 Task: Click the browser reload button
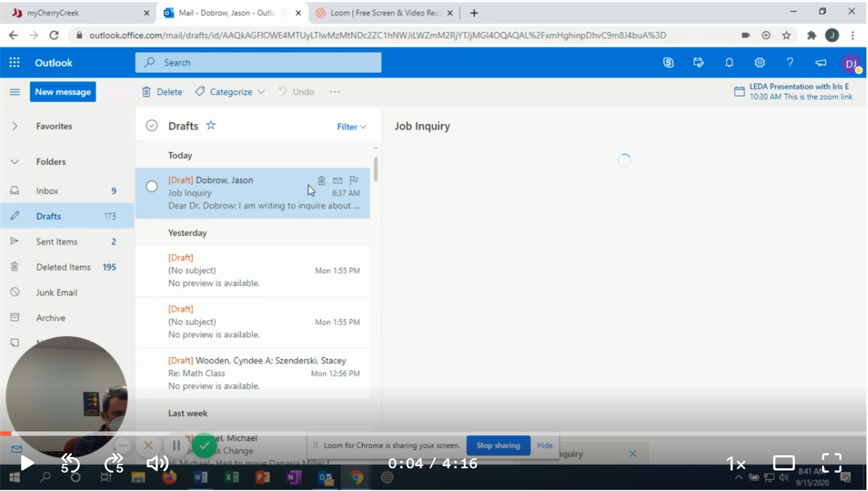coord(54,35)
